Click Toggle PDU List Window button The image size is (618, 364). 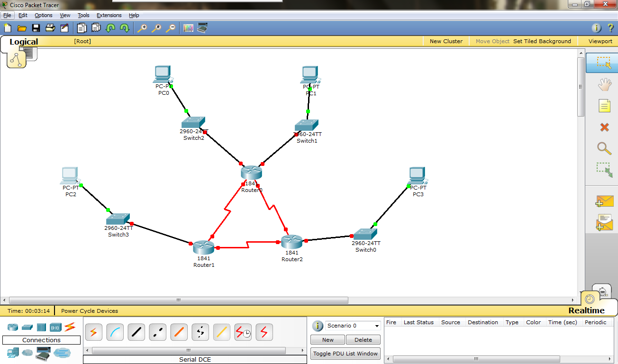click(x=345, y=354)
